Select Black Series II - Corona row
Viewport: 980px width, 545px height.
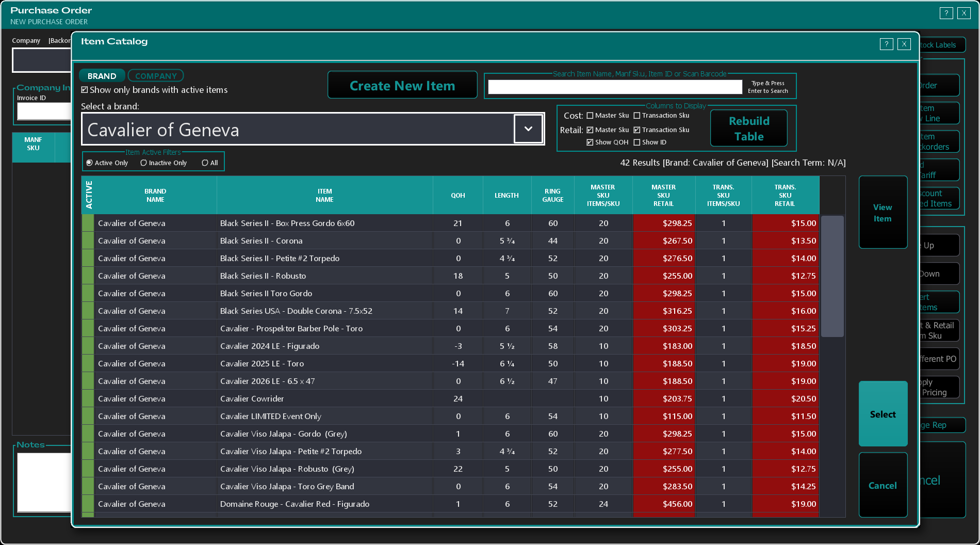(450, 241)
